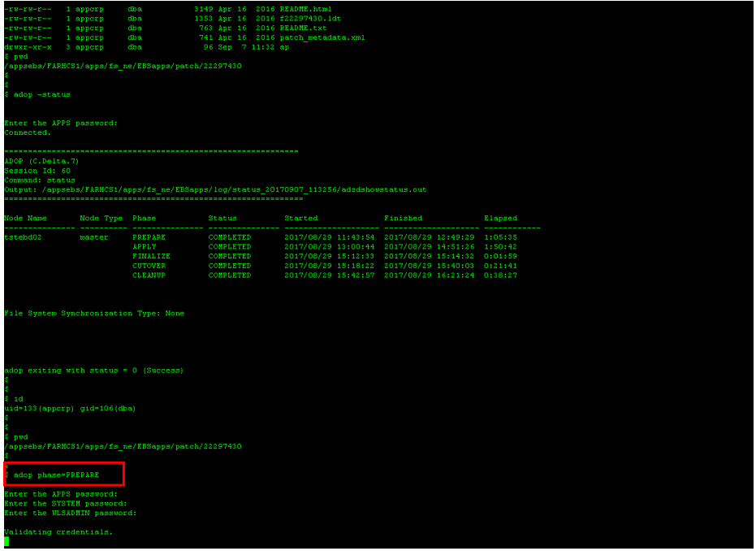The image size is (756, 551).
Task: Click the 'master' node type value
Action: coord(94,237)
